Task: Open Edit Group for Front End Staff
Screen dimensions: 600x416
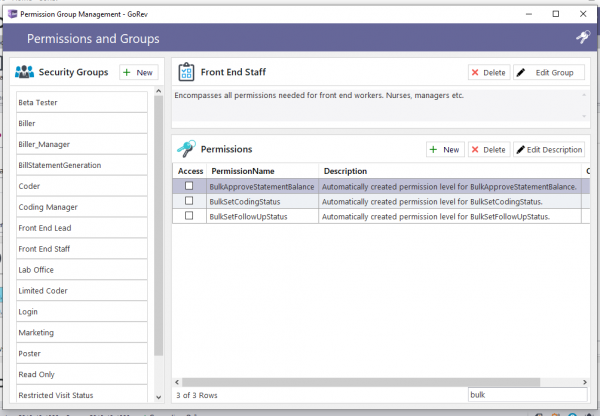Action: coord(549,73)
